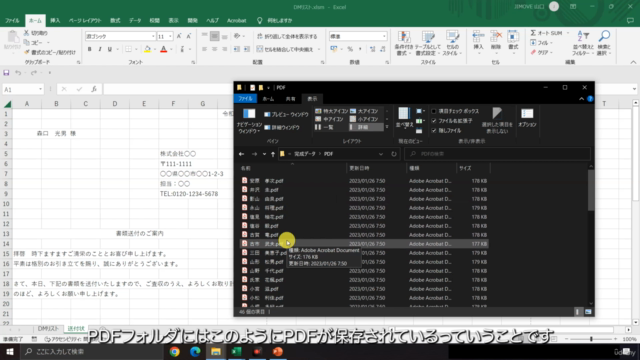The width and height of the screenshot is (640, 360).
Task: Open Google Chrome from the taskbar
Action: [175, 351]
